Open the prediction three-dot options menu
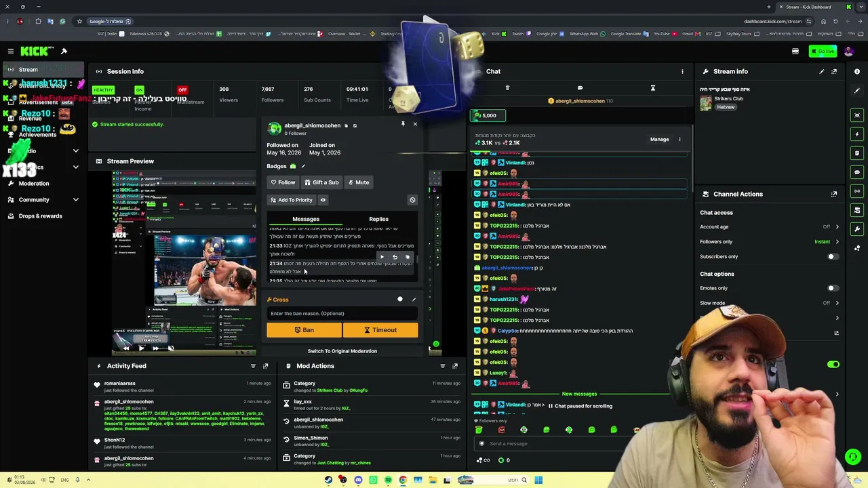868x488 pixels. click(679, 140)
